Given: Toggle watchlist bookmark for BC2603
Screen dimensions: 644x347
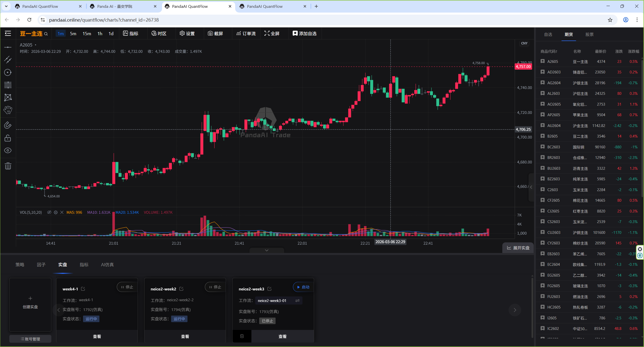Looking at the screenshot, I should [543, 147].
